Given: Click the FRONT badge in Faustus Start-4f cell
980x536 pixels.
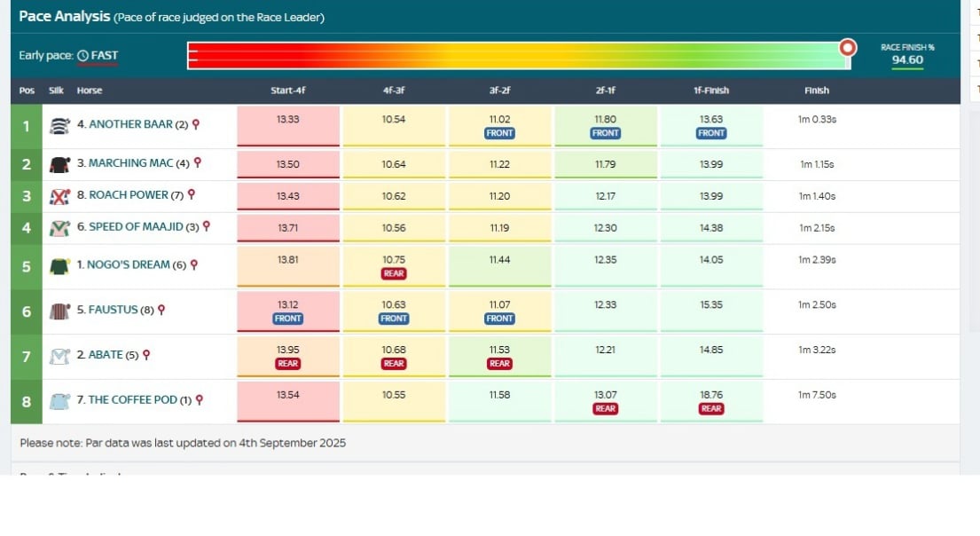Looking at the screenshot, I should point(288,319).
